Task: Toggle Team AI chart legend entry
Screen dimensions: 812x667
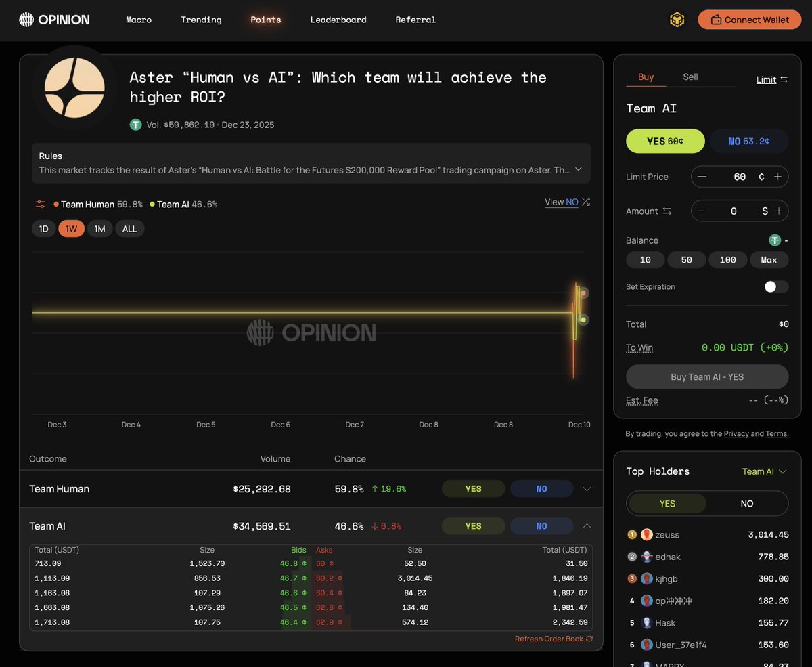Action: click(x=183, y=204)
